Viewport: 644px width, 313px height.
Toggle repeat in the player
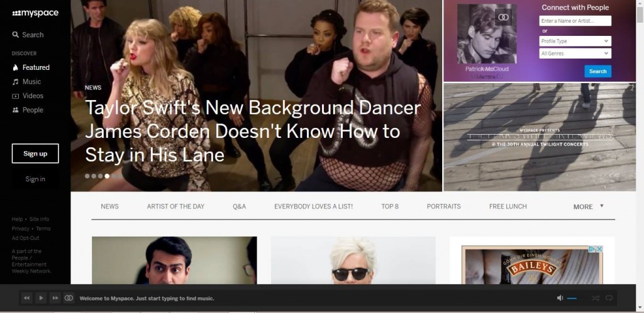[609, 298]
